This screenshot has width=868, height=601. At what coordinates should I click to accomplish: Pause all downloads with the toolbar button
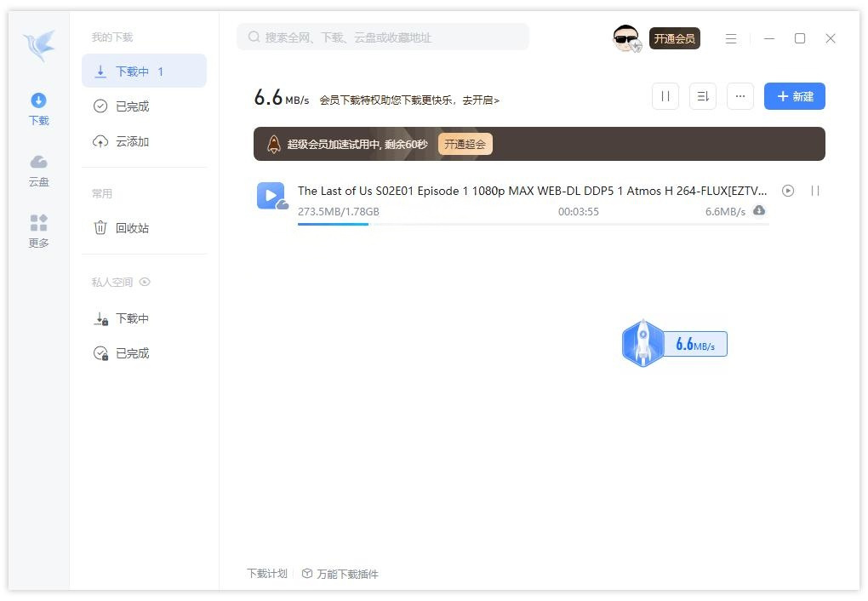[x=665, y=96]
